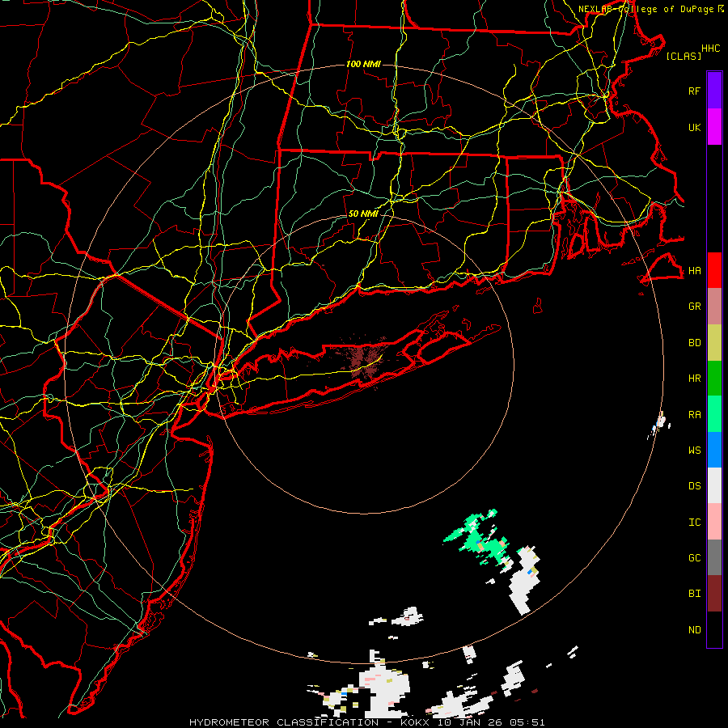Screen dimensions: 728x728
Task: Click the "RA" legend label
Action: (x=694, y=415)
